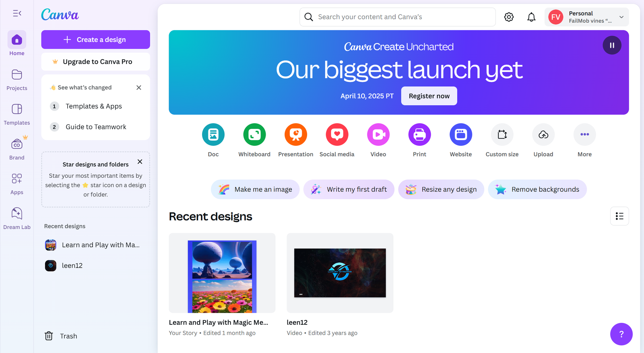Viewport: 644px width, 353px height.
Task: Select Make me an image
Action: [x=255, y=189]
